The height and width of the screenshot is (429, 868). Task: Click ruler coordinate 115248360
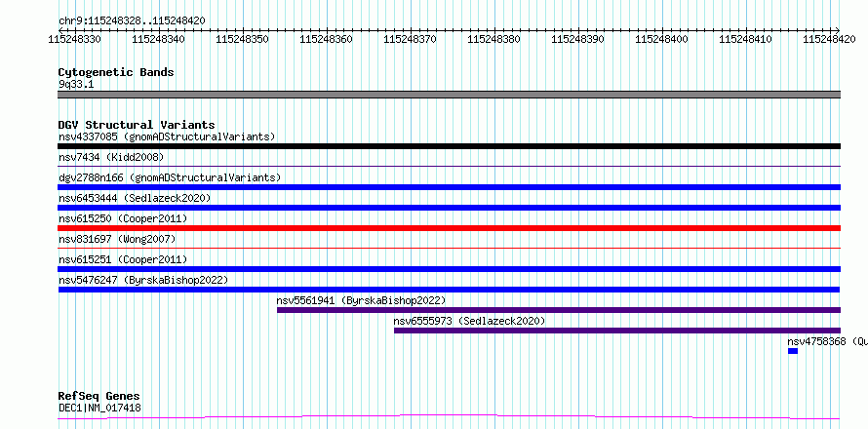[327, 39]
